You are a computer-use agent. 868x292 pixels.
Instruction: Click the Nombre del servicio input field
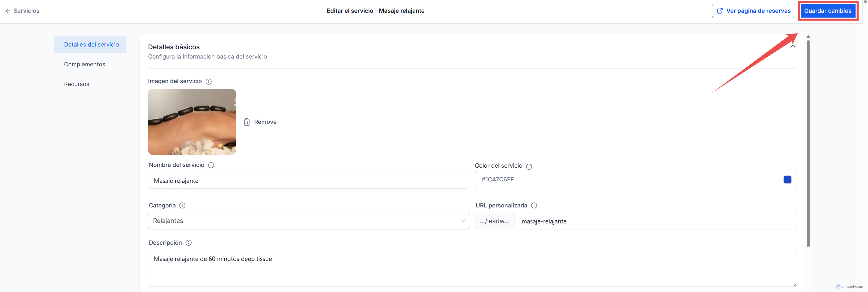[x=308, y=181]
